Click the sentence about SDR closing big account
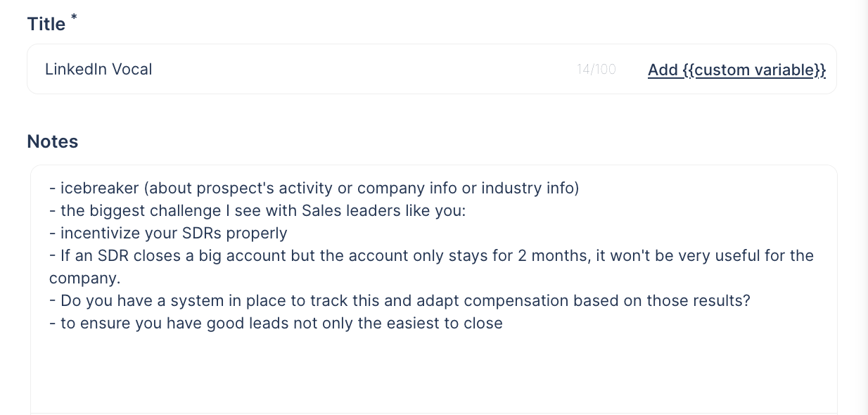Viewport: 868px width, 415px height. point(431,255)
